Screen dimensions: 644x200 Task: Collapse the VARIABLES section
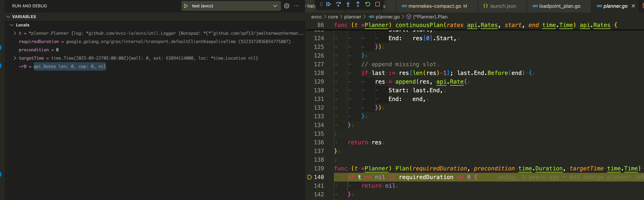pyautogui.click(x=8, y=17)
